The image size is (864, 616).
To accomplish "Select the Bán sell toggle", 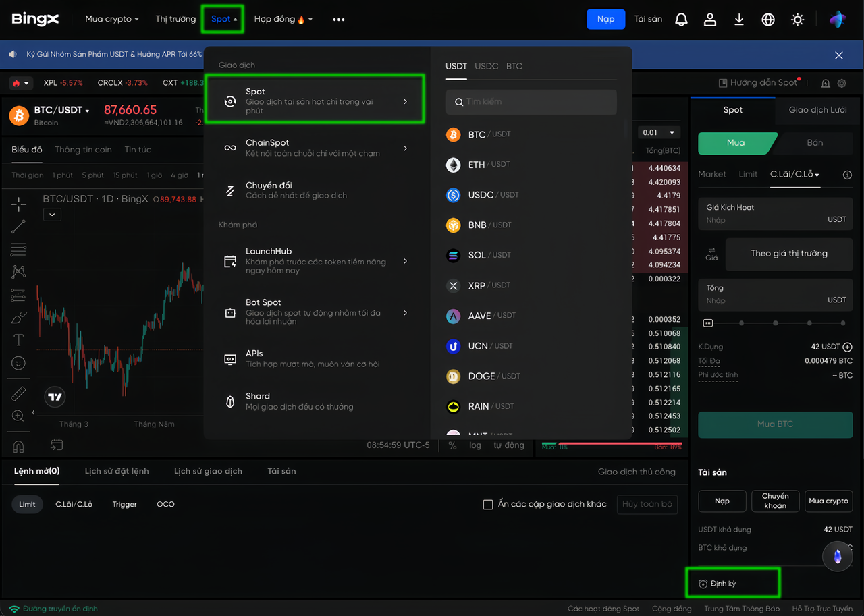I will 815,142.
